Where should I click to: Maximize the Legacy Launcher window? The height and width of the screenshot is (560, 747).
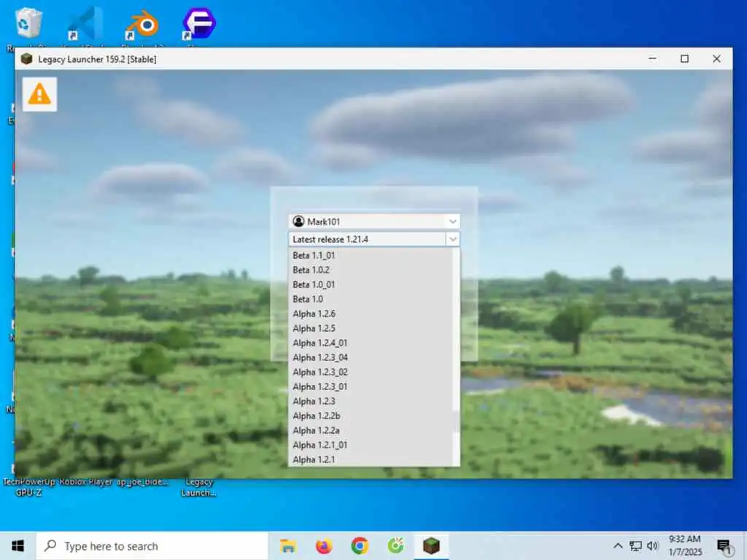coord(684,58)
